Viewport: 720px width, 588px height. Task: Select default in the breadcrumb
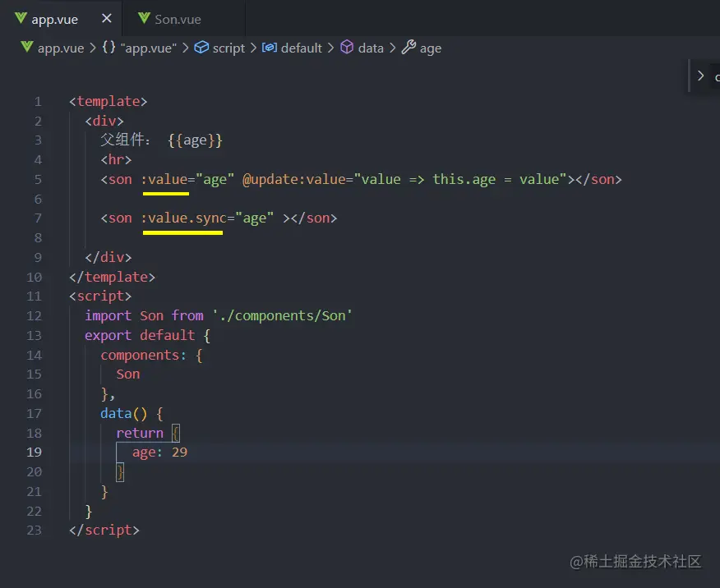point(301,48)
